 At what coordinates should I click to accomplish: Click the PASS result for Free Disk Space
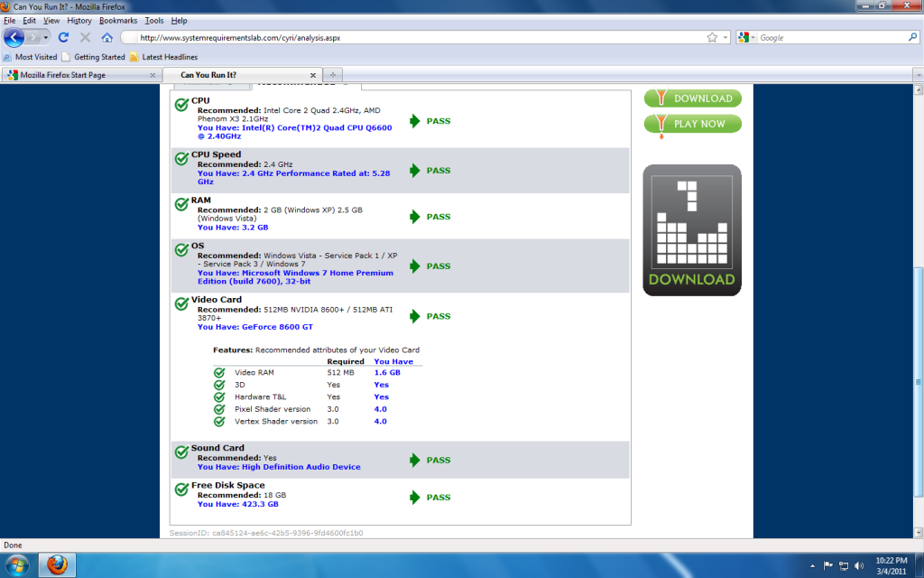pyautogui.click(x=439, y=498)
